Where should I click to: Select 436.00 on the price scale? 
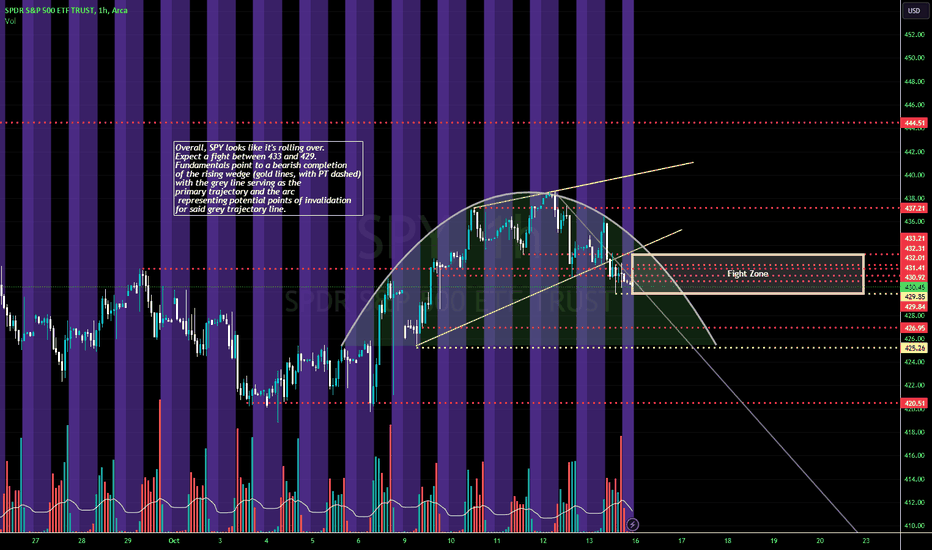coord(915,221)
